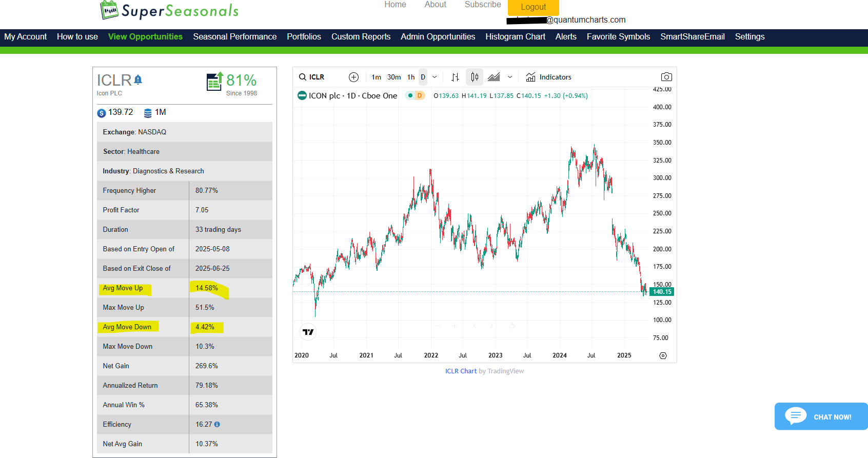Open Custom Reports
Screen dimensions: 868x458
pyautogui.click(x=361, y=36)
